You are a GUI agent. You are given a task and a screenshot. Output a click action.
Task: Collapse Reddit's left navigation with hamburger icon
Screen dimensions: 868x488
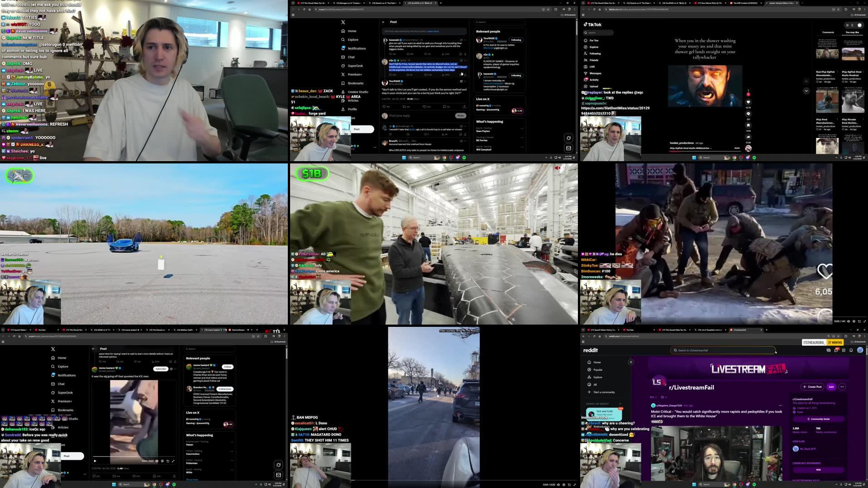(x=631, y=362)
